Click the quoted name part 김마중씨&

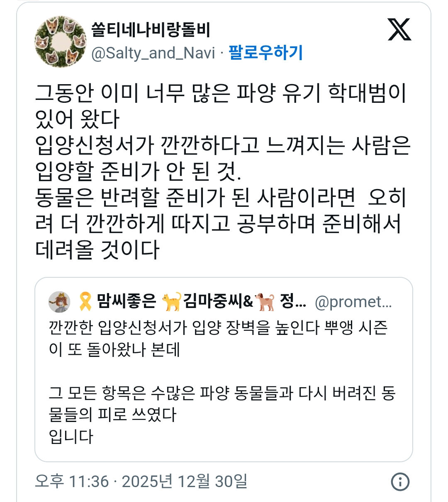(218, 301)
